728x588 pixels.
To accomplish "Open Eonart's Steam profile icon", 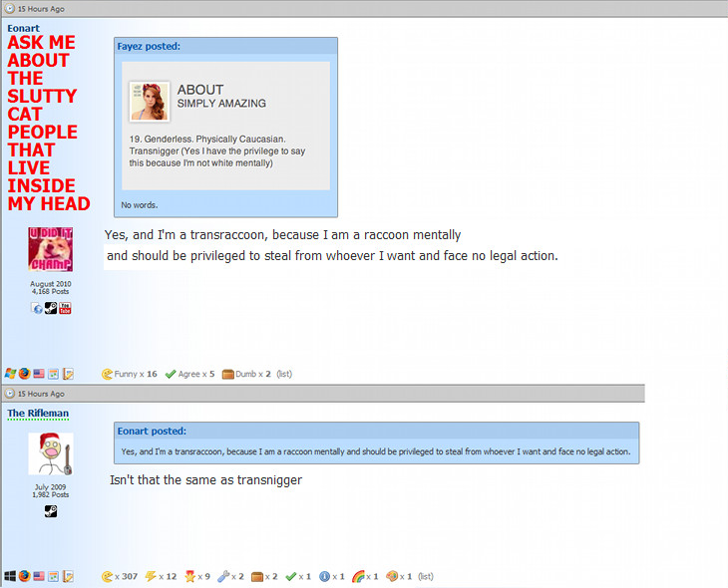I will pyautogui.click(x=51, y=308).
